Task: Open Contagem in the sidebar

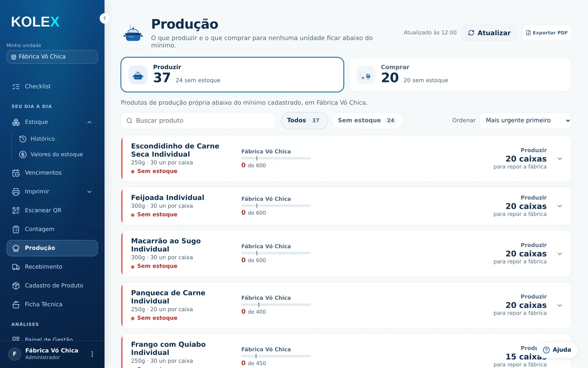Action: 52,229
